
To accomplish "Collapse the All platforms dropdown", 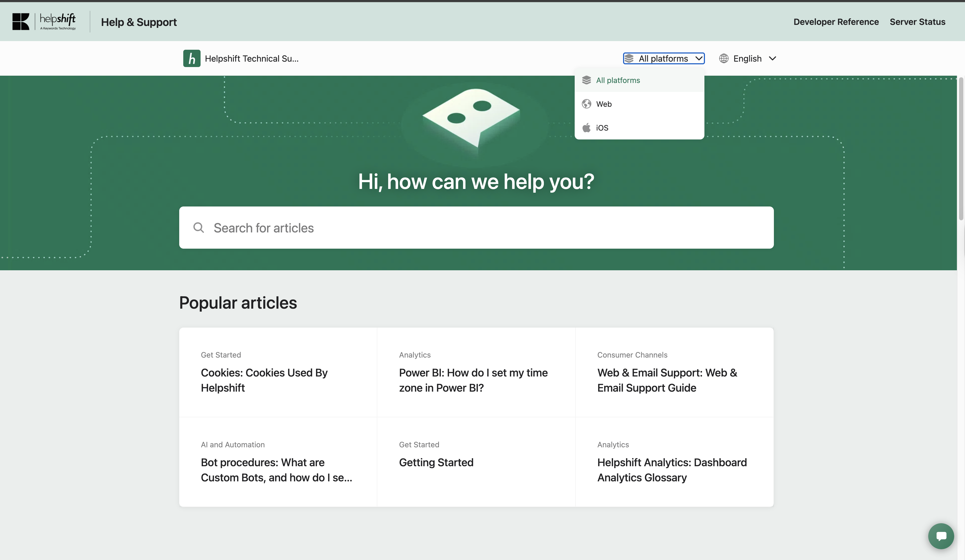I will click(x=664, y=59).
